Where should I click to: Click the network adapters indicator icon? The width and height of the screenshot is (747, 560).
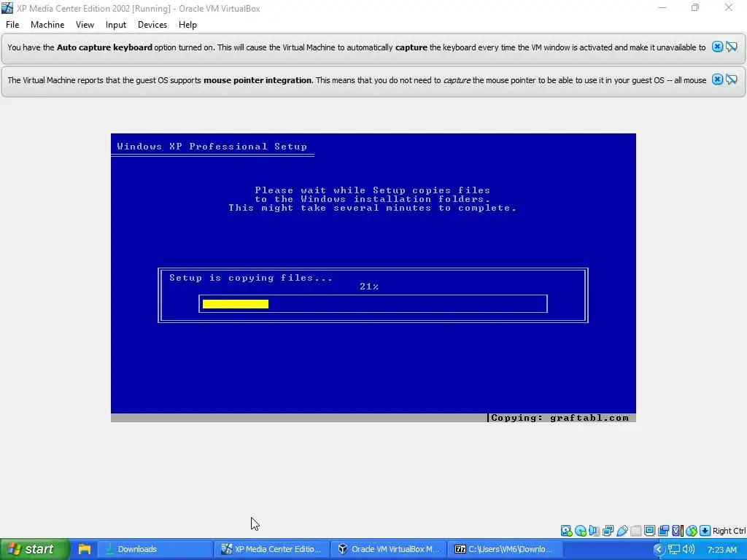tap(608, 531)
